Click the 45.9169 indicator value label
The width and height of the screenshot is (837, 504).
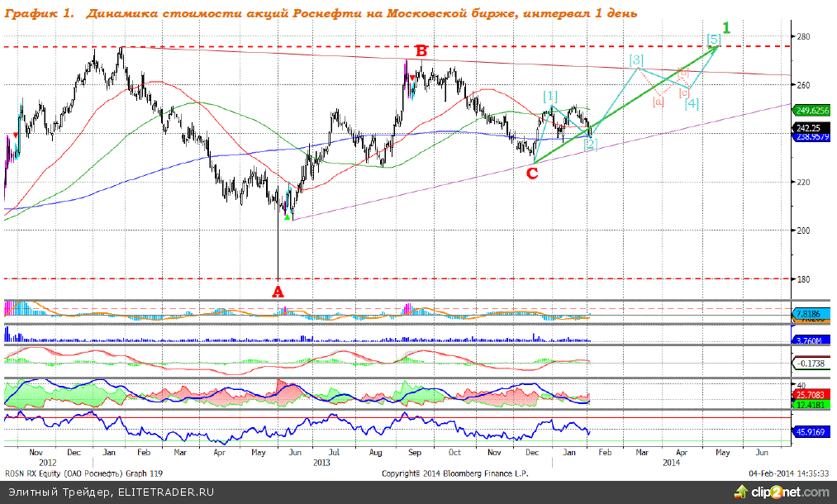810,431
